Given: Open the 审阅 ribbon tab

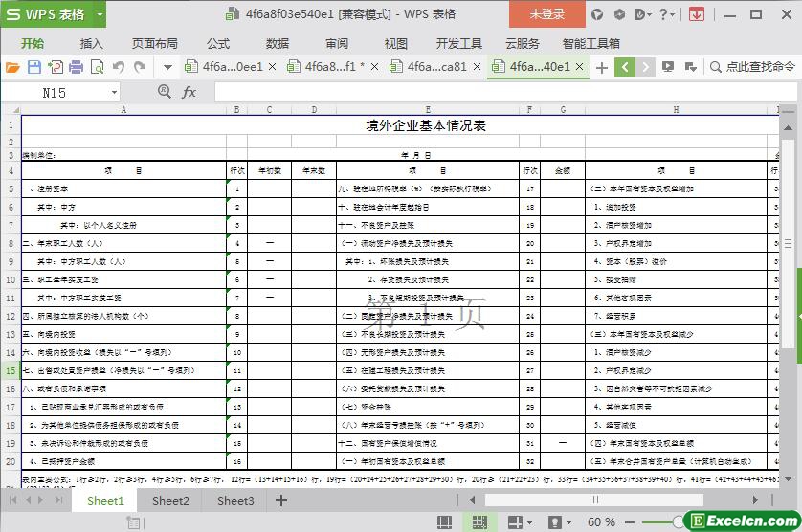Looking at the screenshot, I should pyautogui.click(x=337, y=43).
